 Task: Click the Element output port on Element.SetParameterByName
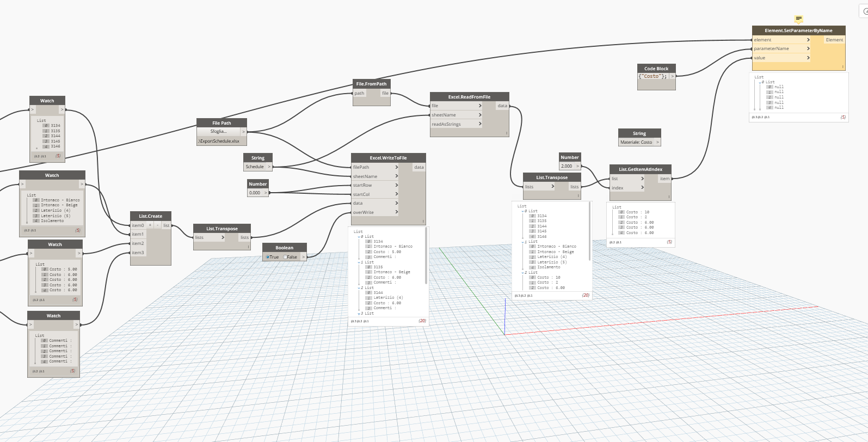point(834,40)
